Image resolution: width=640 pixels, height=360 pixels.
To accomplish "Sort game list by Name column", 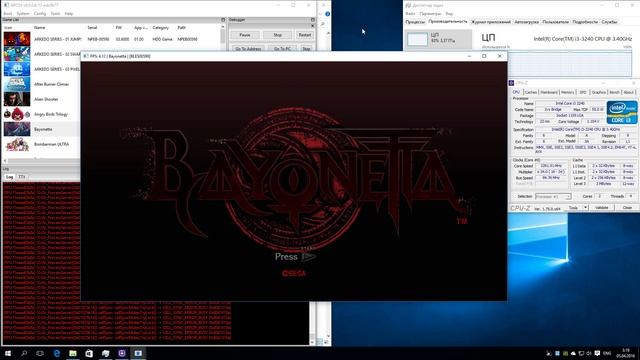I will [x=40, y=27].
